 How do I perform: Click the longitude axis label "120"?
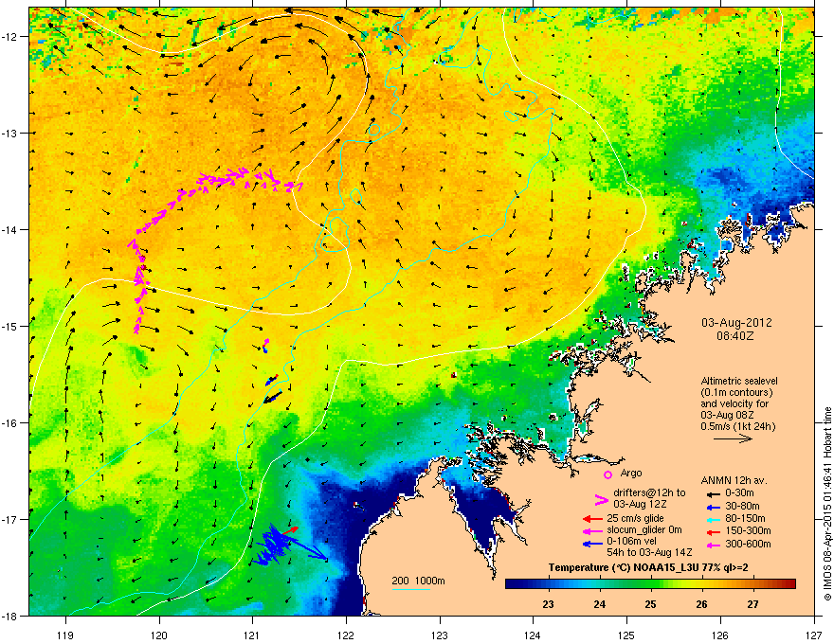point(159,635)
